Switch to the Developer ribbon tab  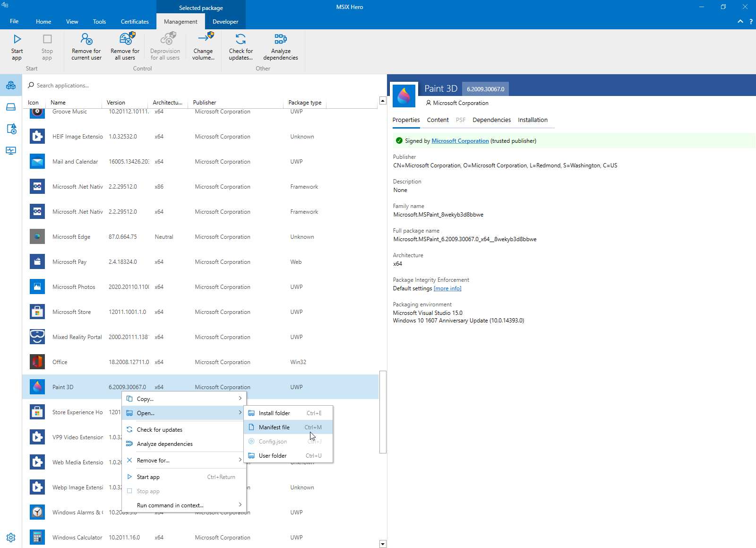point(225,22)
